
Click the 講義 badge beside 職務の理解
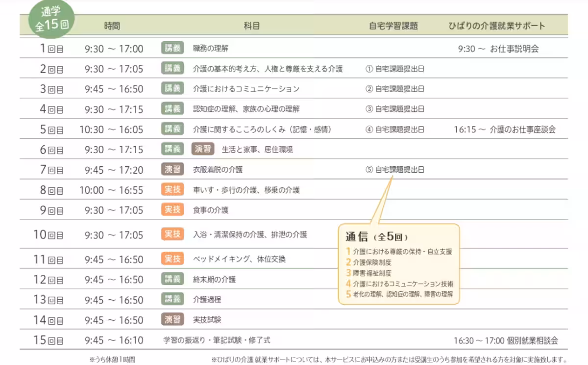tap(172, 48)
